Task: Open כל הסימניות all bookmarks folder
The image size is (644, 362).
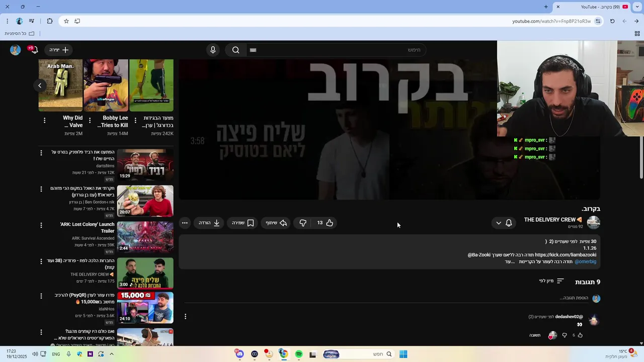Action: point(20,33)
